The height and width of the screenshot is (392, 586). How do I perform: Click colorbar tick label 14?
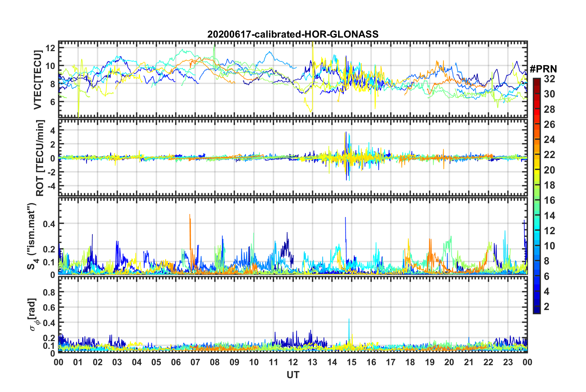549,216
